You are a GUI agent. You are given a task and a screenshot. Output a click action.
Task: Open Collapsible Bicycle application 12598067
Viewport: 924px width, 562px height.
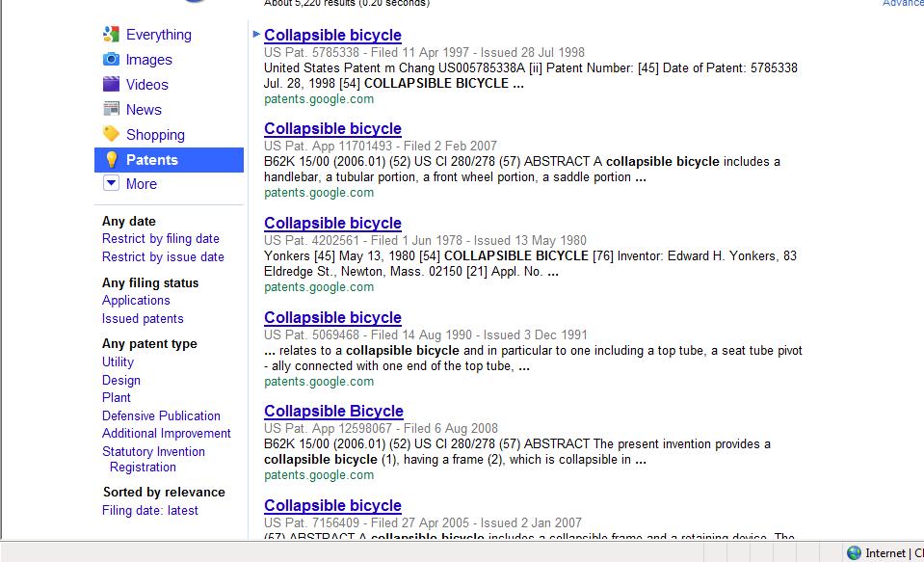coord(333,411)
